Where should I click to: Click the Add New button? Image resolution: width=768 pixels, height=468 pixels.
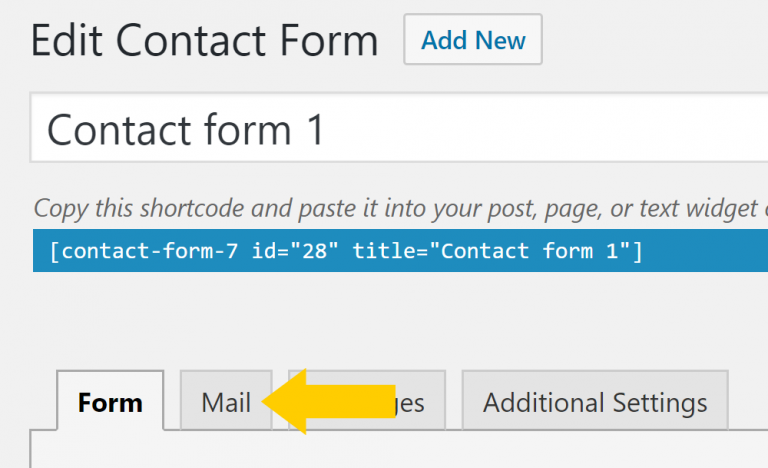click(x=473, y=41)
